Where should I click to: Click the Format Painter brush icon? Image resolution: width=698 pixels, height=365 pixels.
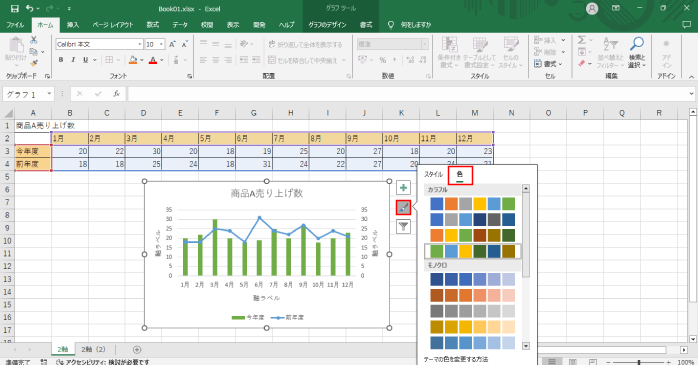click(x=34, y=64)
